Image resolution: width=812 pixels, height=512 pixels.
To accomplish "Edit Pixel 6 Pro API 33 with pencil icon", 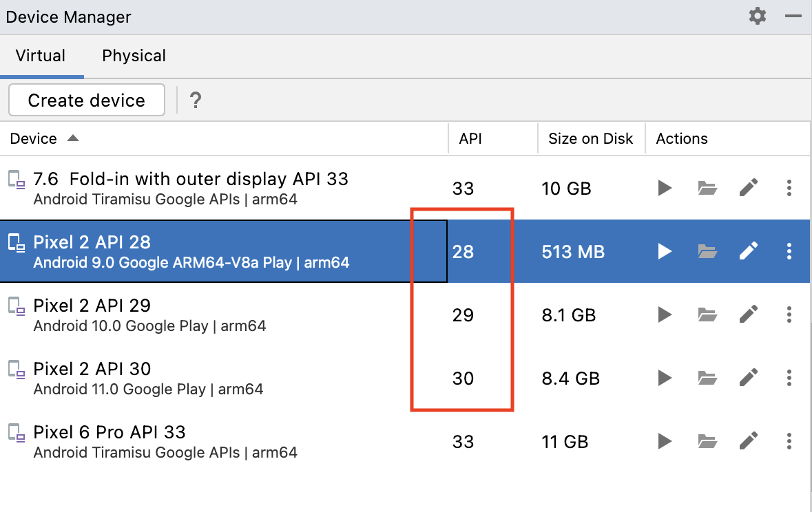I will pyautogui.click(x=749, y=442).
